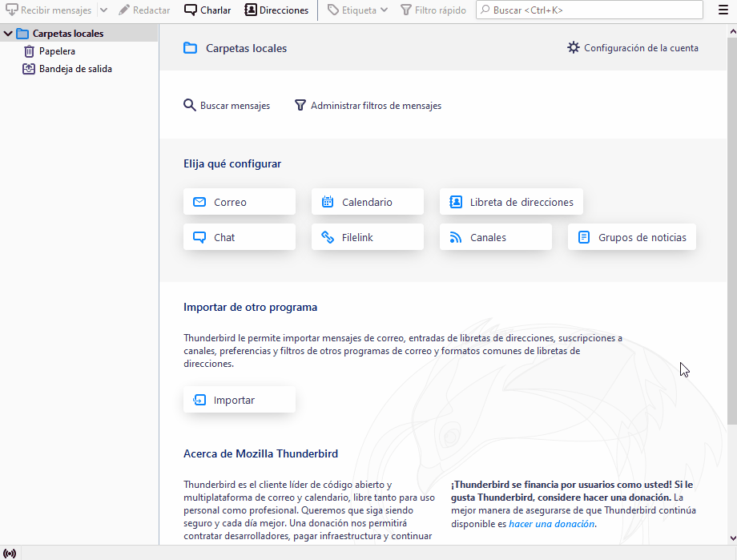Click the import arrow icon on Importar
The height and width of the screenshot is (560, 737).
pyautogui.click(x=199, y=400)
